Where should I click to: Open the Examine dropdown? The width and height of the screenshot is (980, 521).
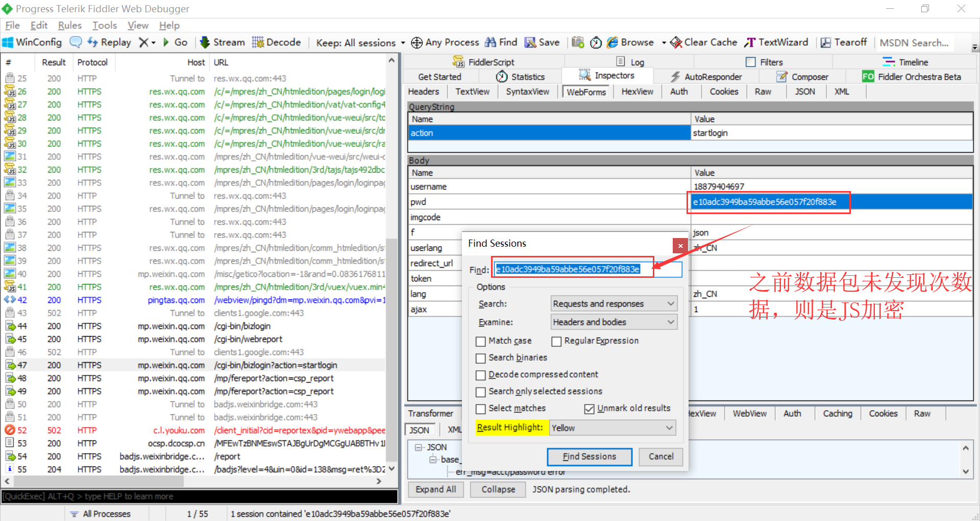[614, 322]
